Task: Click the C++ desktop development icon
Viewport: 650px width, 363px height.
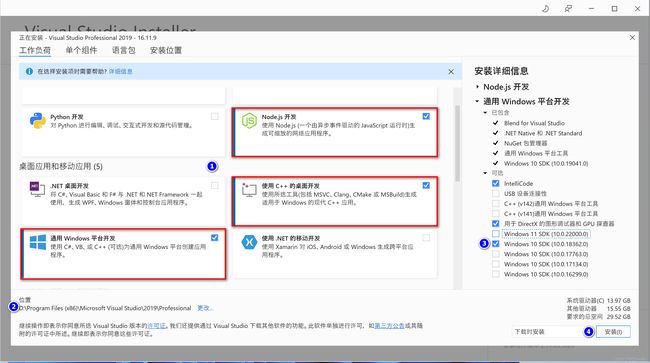Action: click(249, 189)
